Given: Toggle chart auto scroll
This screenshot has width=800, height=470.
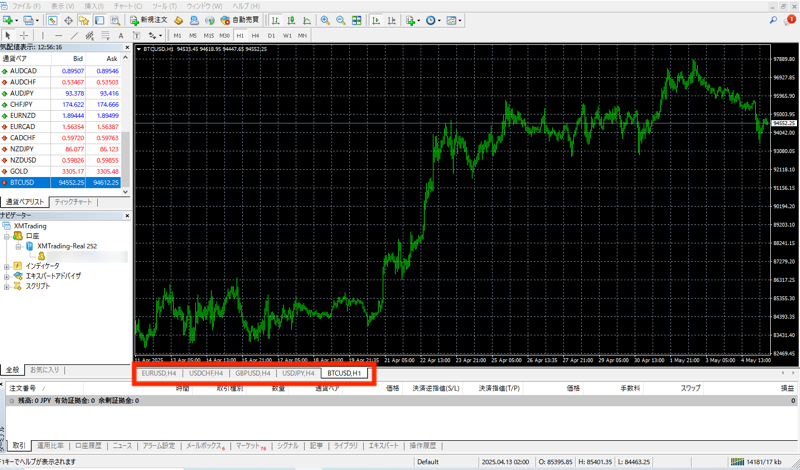Looking at the screenshot, I should 376,20.
